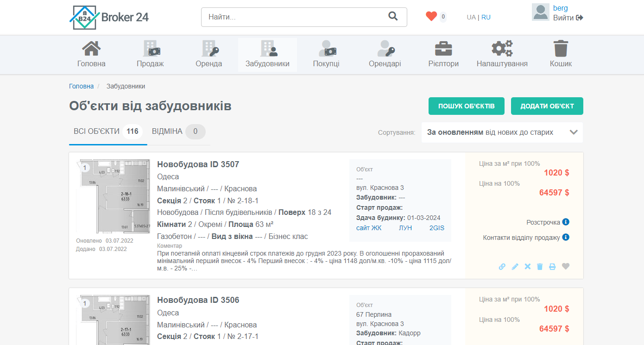Screen dimensions: 644x345
Task: Open Новобудова ID 3506 title
Action: [198, 300]
